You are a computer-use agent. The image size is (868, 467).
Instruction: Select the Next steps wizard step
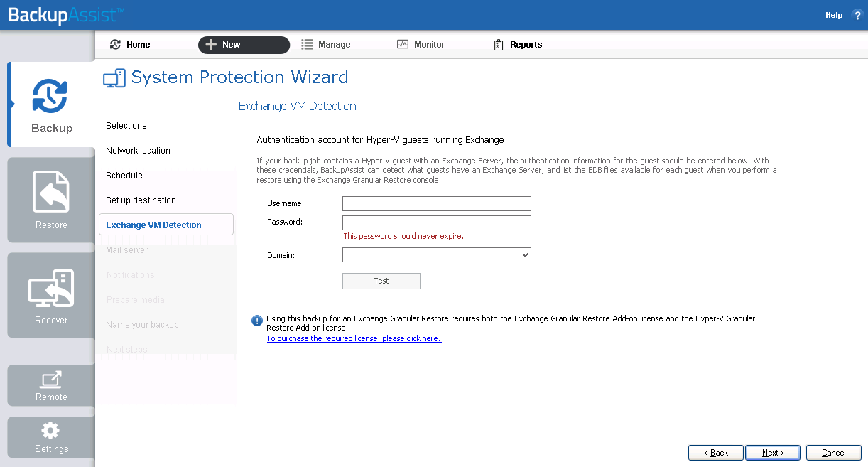click(126, 350)
